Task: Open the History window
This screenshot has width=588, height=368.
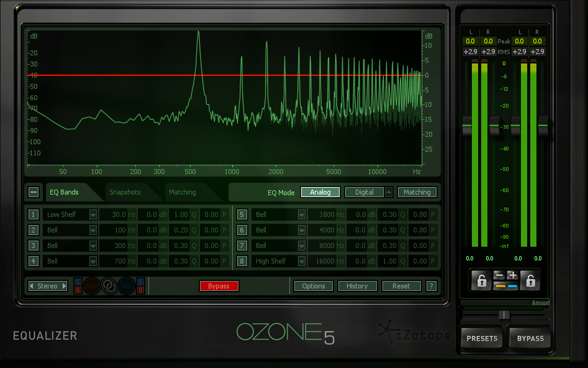Action: tap(357, 286)
